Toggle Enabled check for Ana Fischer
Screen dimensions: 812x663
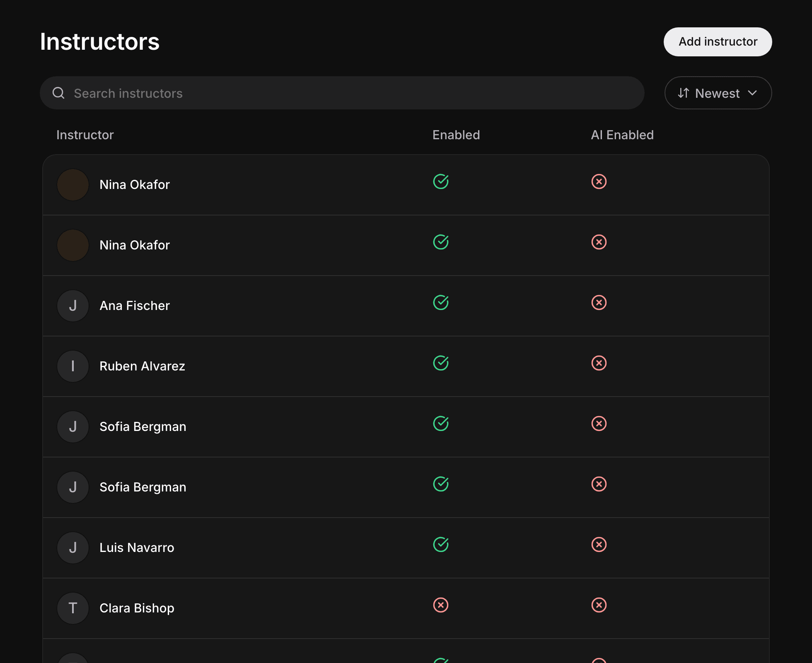click(x=441, y=302)
